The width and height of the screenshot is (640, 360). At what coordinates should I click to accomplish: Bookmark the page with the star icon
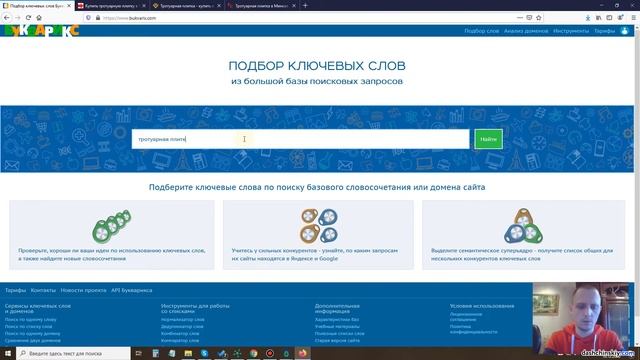coord(539,18)
